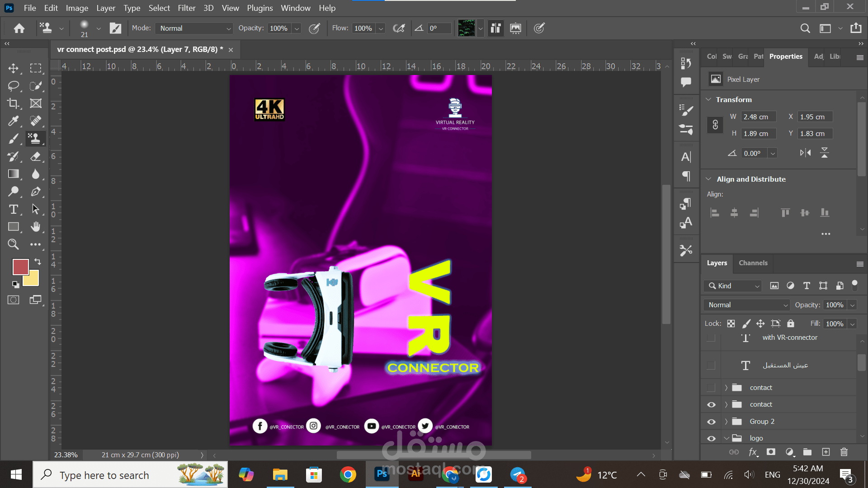The height and width of the screenshot is (488, 868).
Task: Select the Eraser tool
Action: point(36,156)
